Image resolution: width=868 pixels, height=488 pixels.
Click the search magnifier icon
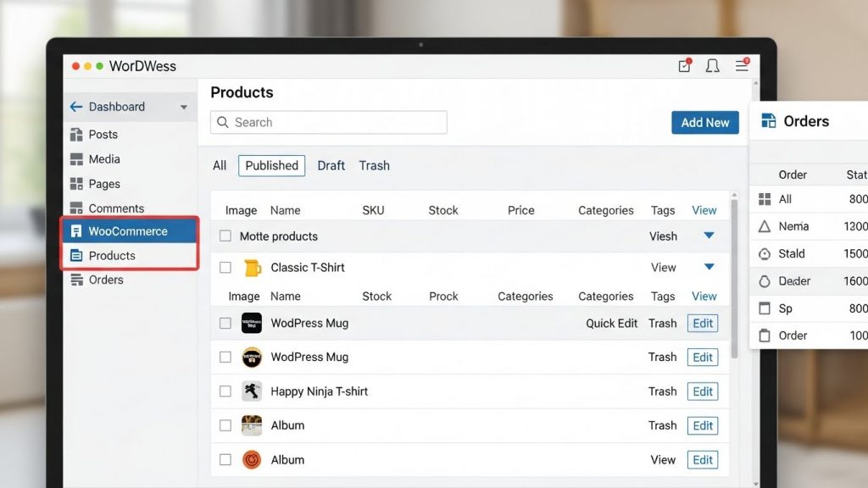coord(223,122)
